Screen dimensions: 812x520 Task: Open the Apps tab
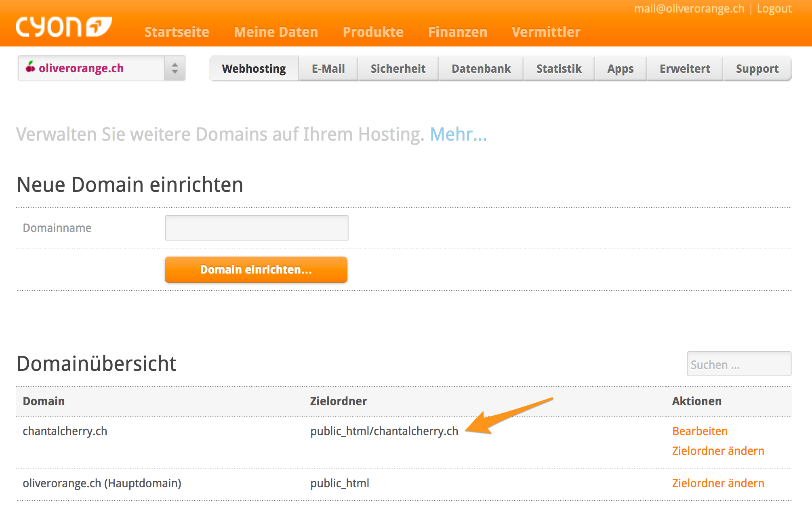click(620, 69)
